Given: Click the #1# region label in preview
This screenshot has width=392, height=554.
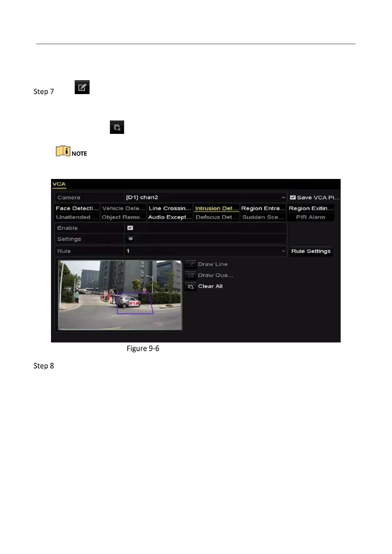Looking at the screenshot, I should click(x=134, y=303).
